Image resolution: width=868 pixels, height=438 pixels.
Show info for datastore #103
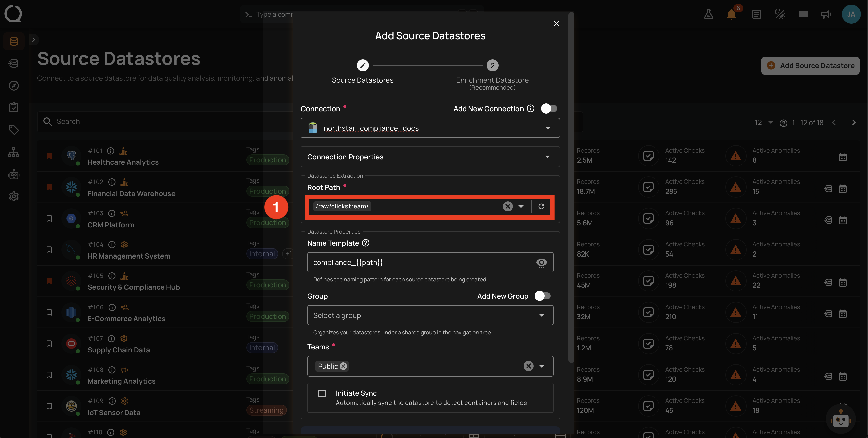[112, 213]
